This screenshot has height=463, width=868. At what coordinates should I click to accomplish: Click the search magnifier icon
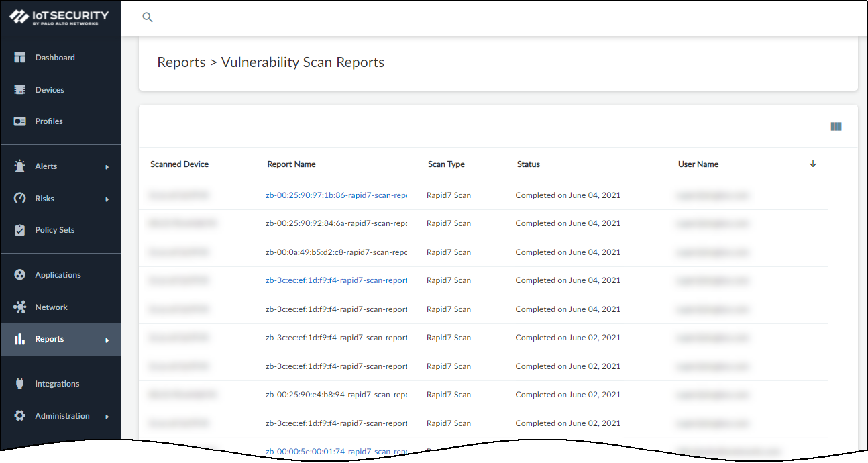148,17
